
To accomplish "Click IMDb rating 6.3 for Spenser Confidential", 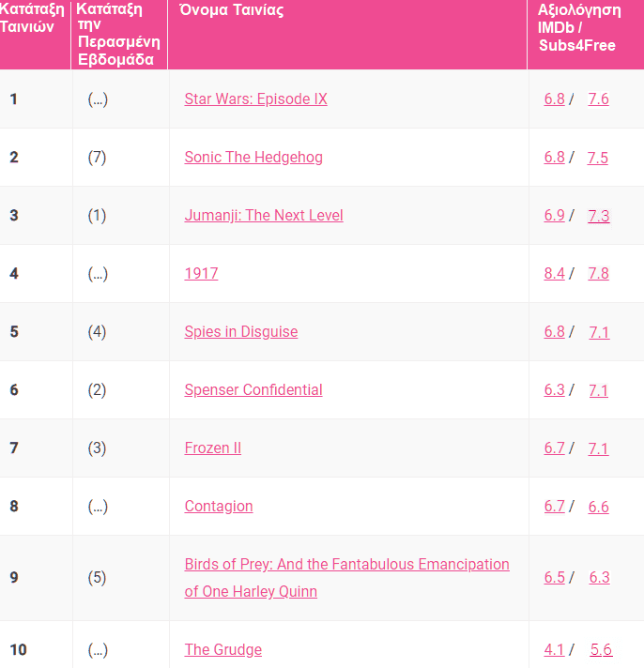I will [554, 390].
